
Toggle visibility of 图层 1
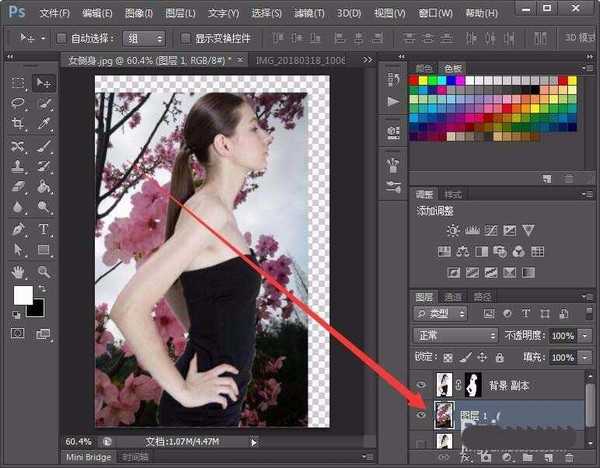coord(420,413)
